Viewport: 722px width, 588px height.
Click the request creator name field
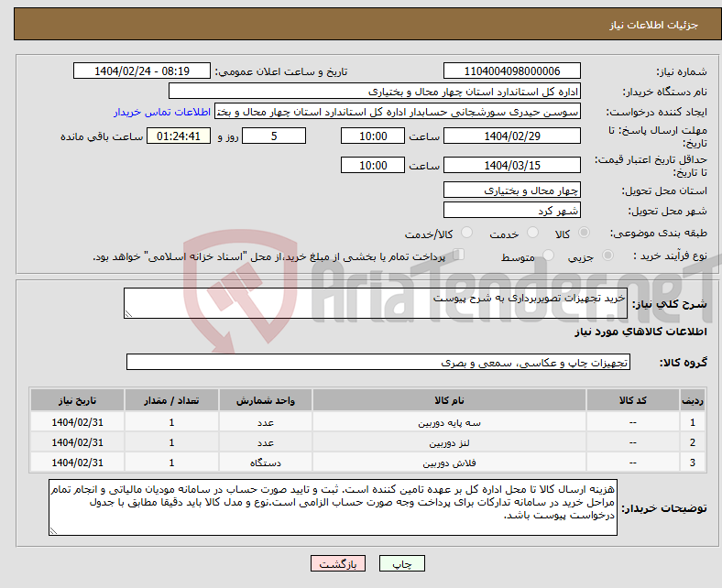point(398,112)
